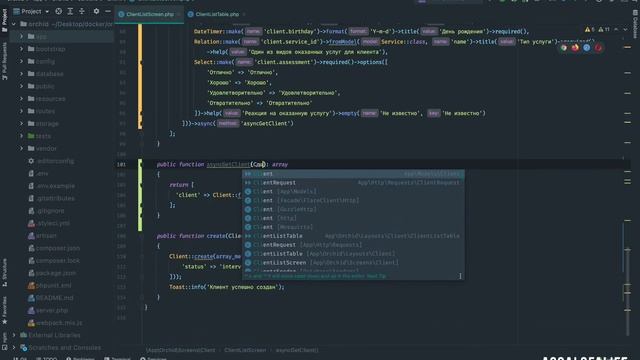Click the Collapse All icon in the Project toolbar
Viewport: 640px width, 360px height.
[x=82, y=11]
